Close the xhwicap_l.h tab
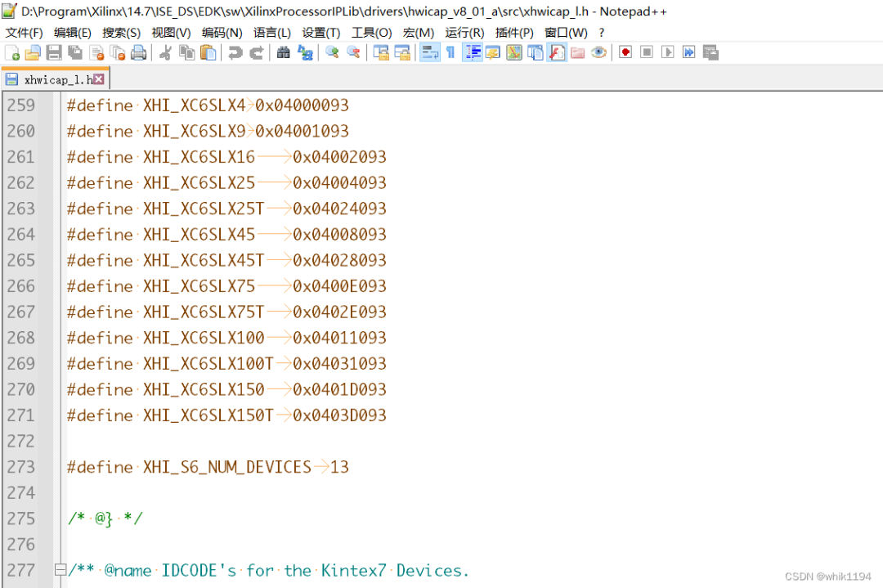The image size is (883, 588). (x=99, y=79)
